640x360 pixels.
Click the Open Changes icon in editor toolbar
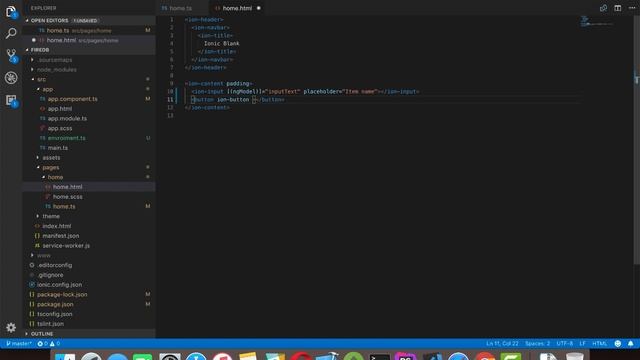pyautogui.click(x=603, y=8)
